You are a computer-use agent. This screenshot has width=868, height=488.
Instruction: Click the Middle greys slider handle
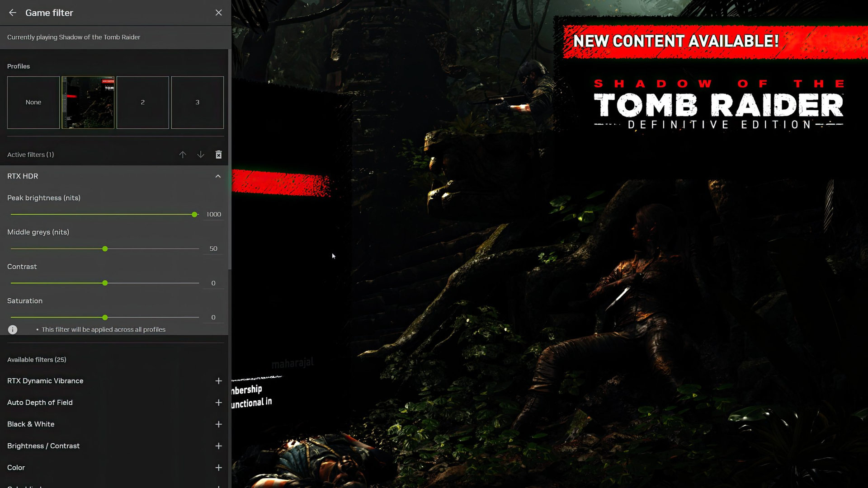pyautogui.click(x=105, y=249)
